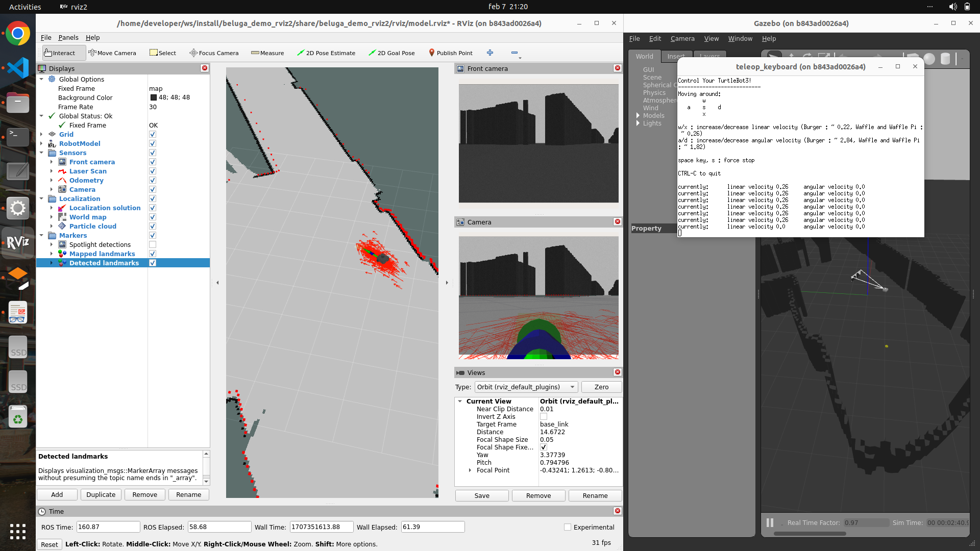980x551 pixels.
Task: Click the 2D Pose Estimate tool
Action: 327,53
